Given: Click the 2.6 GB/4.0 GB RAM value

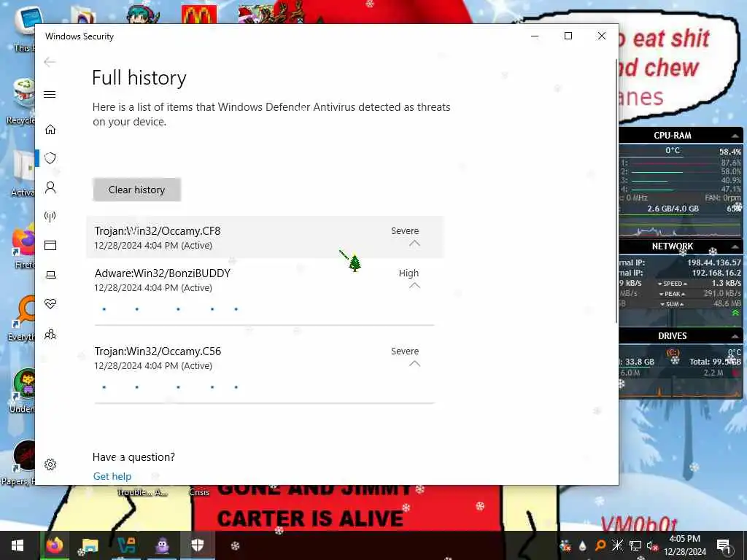Looking at the screenshot, I should (x=673, y=209).
